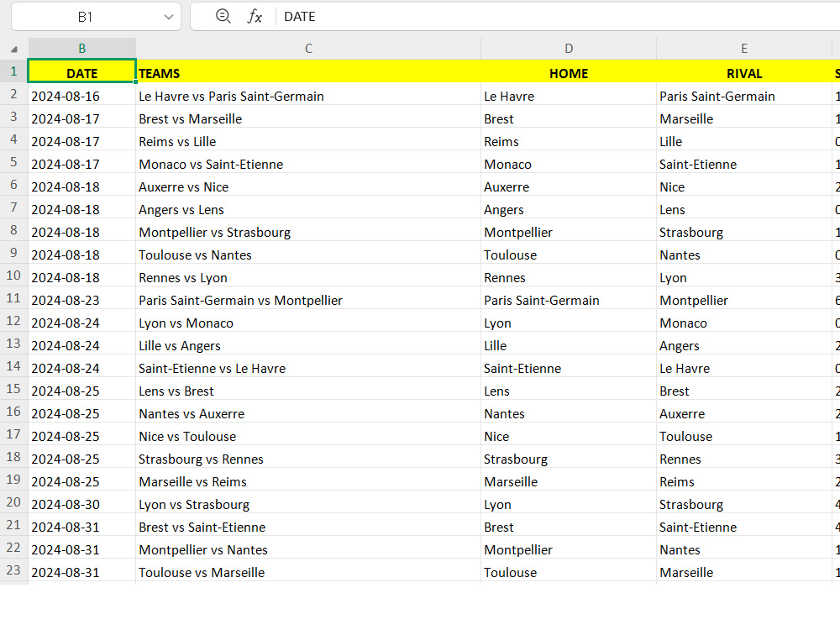Click the HOME header cell
Image resolution: width=840 pixels, height=630 pixels.
[x=569, y=73]
